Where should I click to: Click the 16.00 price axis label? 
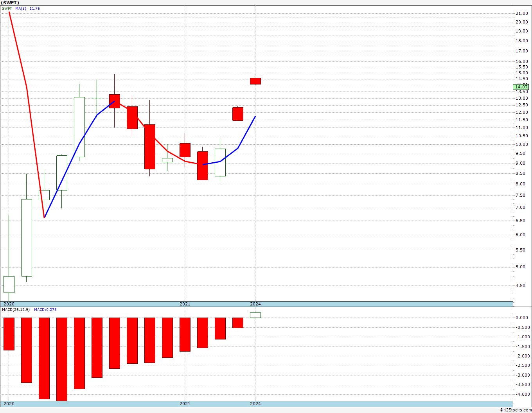pos(521,61)
